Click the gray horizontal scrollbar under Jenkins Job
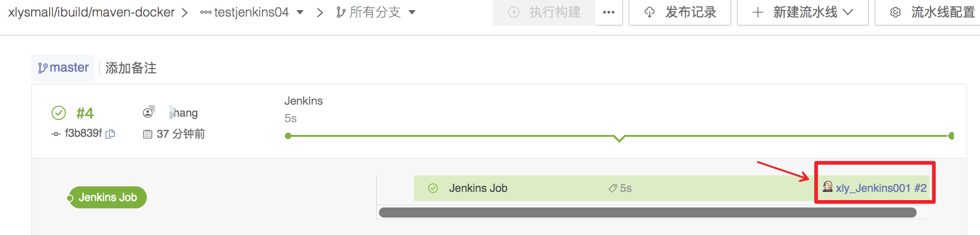 (x=648, y=213)
